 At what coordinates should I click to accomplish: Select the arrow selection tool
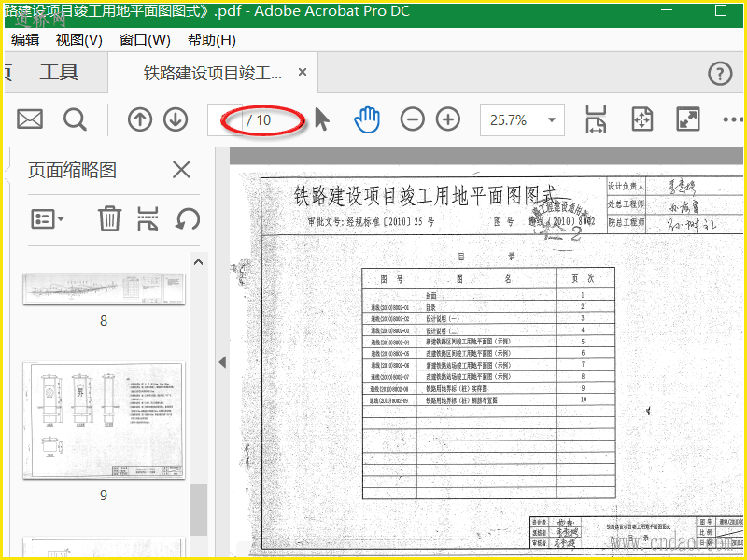coord(322,119)
